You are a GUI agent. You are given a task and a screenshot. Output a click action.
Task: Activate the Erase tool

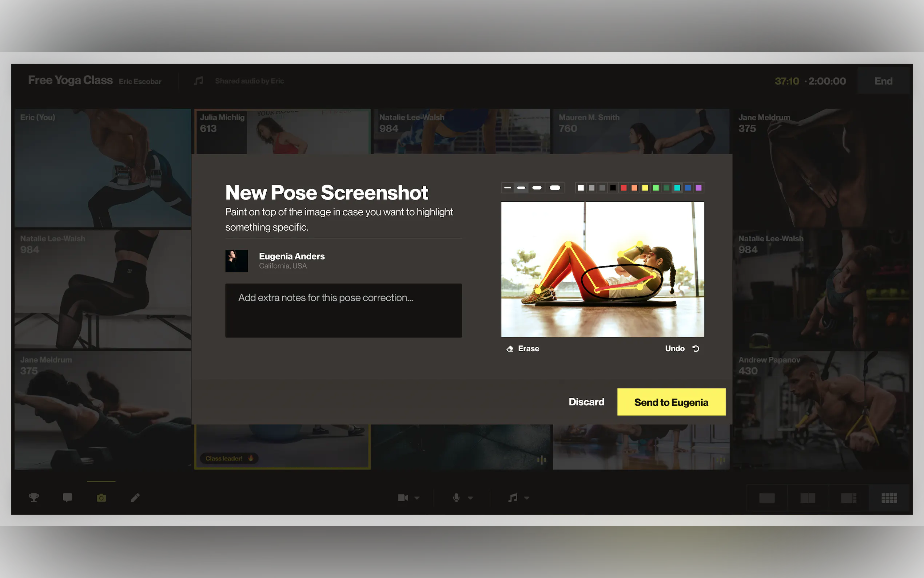(x=522, y=349)
